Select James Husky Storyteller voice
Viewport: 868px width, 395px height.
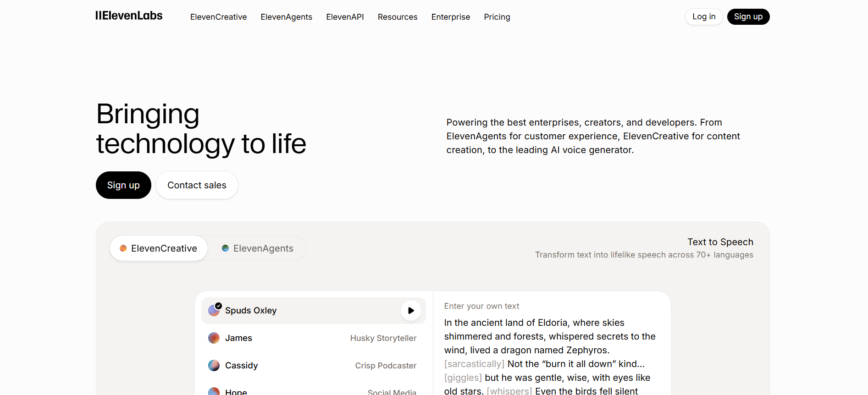(x=313, y=338)
